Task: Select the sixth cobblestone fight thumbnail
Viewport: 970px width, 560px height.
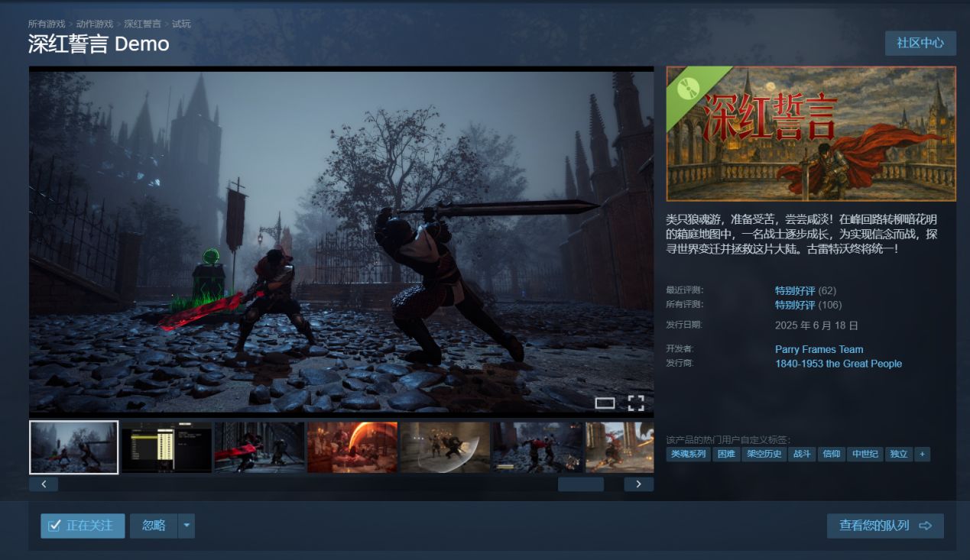Action: coord(537,447)
